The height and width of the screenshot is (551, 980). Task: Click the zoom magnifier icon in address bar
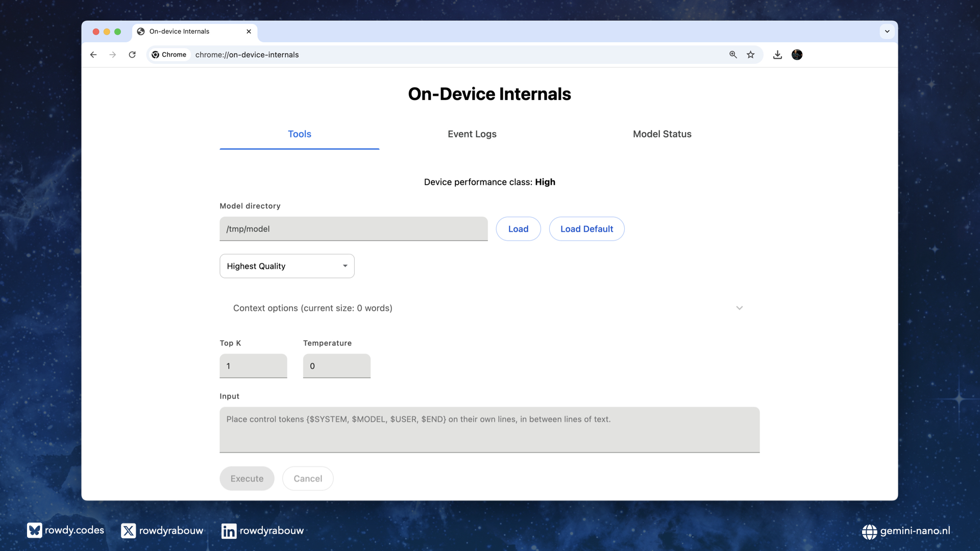point(733,55)
